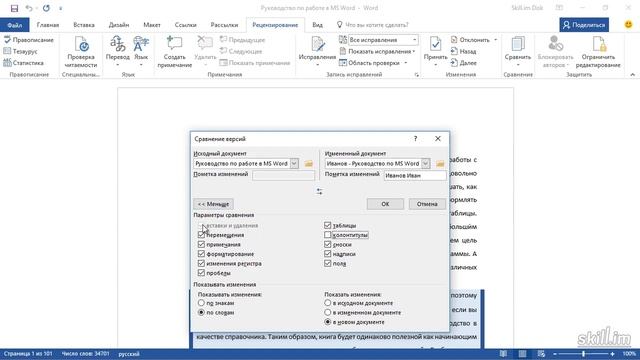Toggle the сноски checkbox

point(327,244)
